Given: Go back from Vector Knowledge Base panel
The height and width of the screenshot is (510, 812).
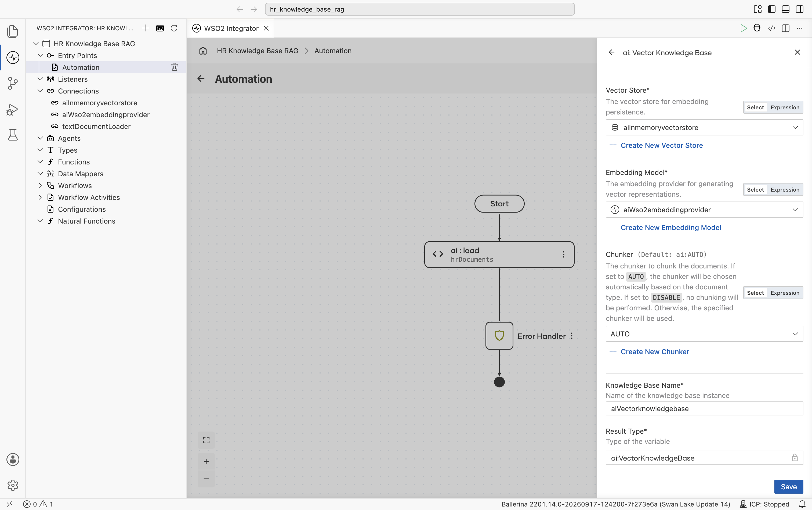Looking at the screenshot, I should pyautogui.click(x=611, y=52).
